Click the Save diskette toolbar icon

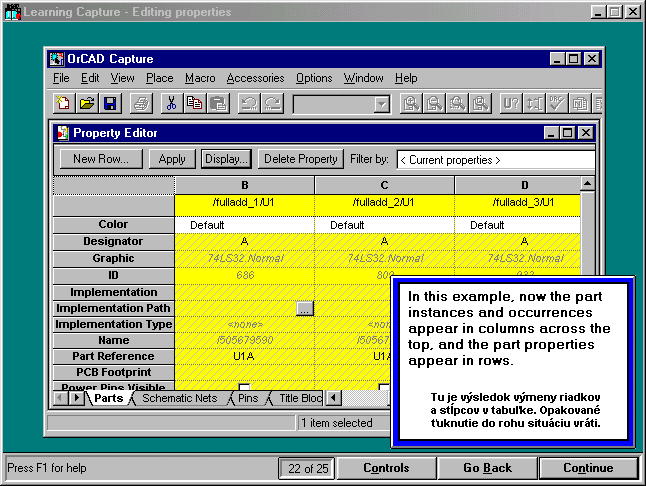[x=110, y=103]
